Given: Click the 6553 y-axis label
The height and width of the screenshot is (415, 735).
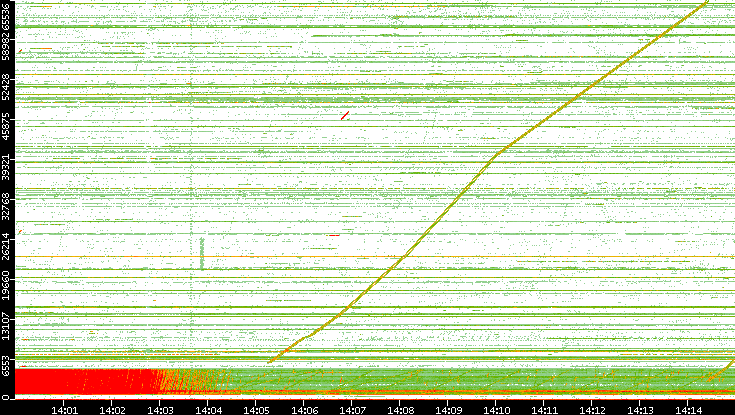Looking at the screenshot, I should point(7,365).
